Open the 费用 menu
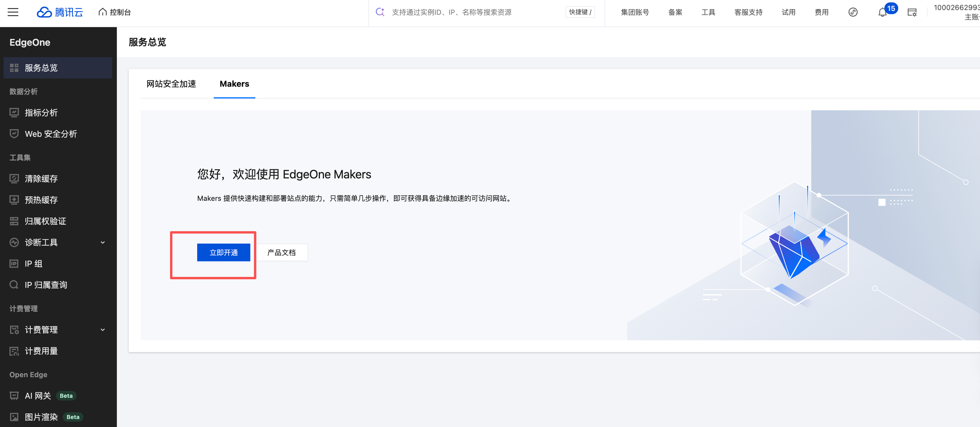Image resolution: width=980 pixels, height=427 pixels. tap(821, 12)
